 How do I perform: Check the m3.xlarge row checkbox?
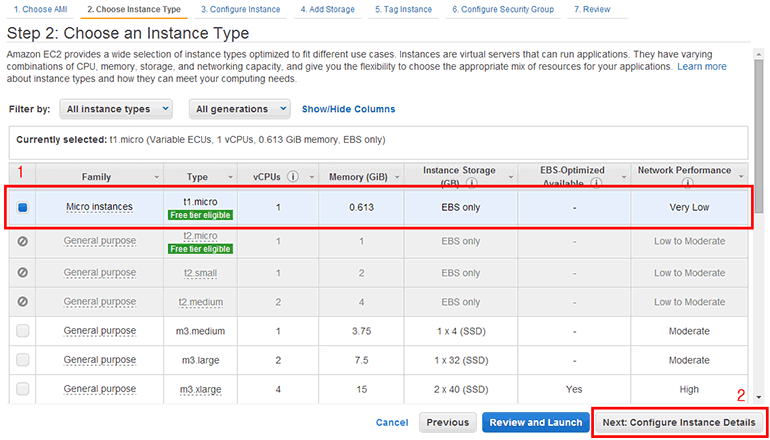tap(22, 389)
